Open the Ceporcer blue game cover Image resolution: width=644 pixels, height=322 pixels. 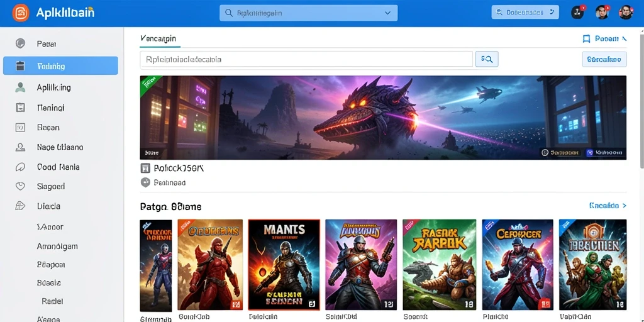click(x=518, y=265)
